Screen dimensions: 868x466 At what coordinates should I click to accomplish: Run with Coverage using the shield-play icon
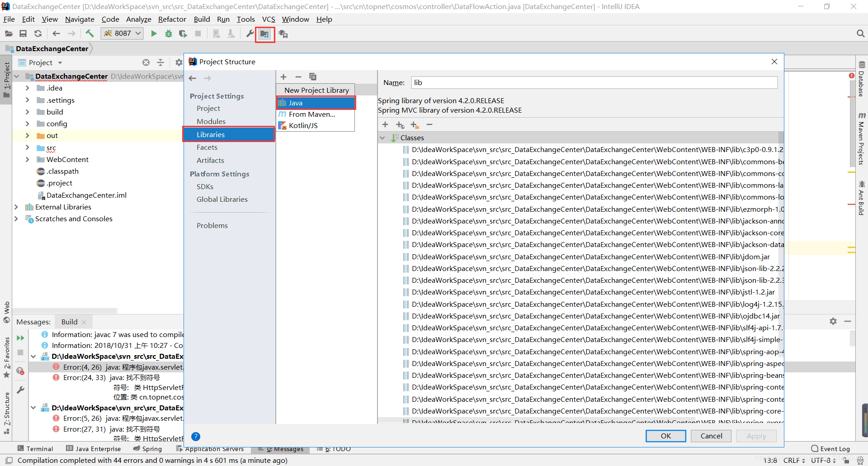[183, 33]
